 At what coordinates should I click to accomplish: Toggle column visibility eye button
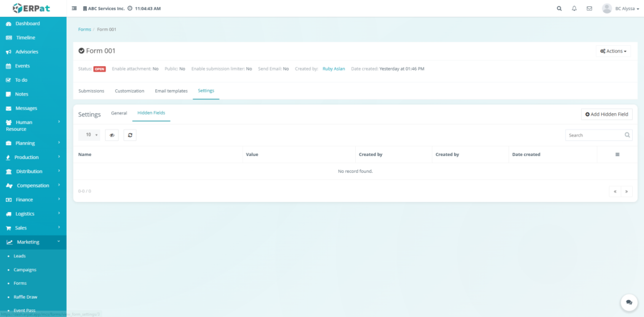(111, 135)
